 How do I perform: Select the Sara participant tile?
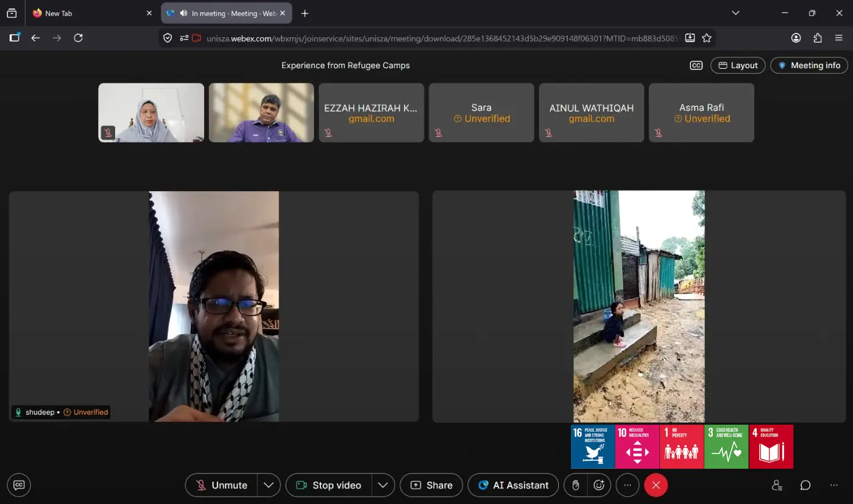(x=481, y=113)
